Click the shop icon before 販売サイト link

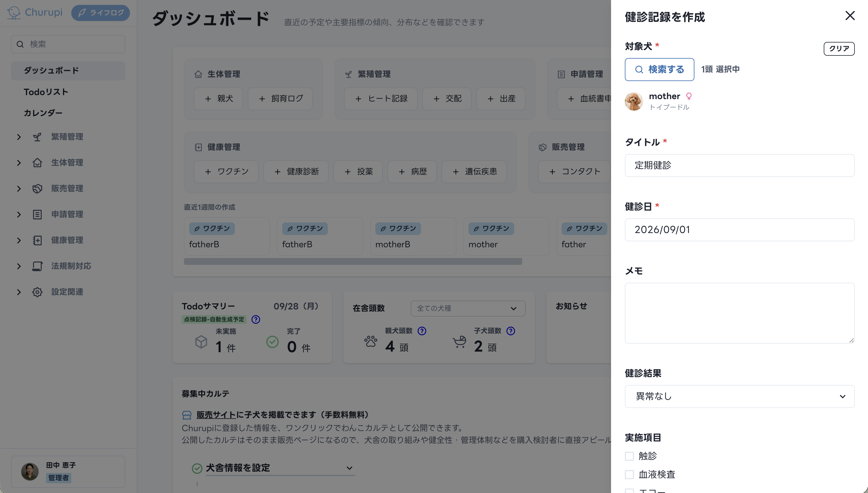[x=187, y=415]
